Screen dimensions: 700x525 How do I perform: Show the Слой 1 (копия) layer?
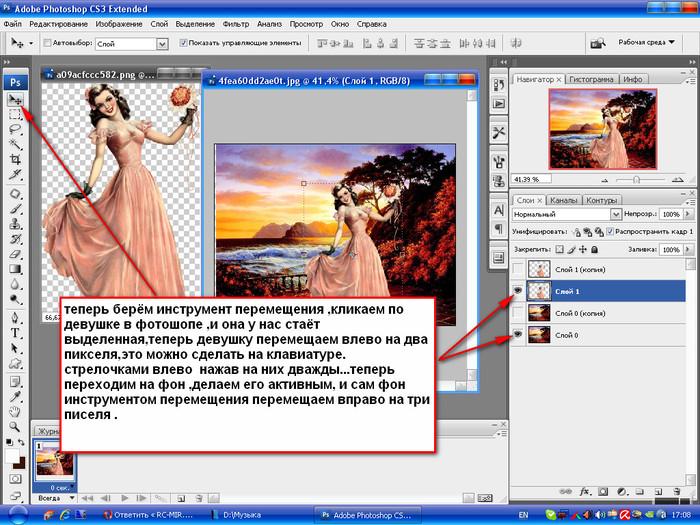click(x=517, y=269)
